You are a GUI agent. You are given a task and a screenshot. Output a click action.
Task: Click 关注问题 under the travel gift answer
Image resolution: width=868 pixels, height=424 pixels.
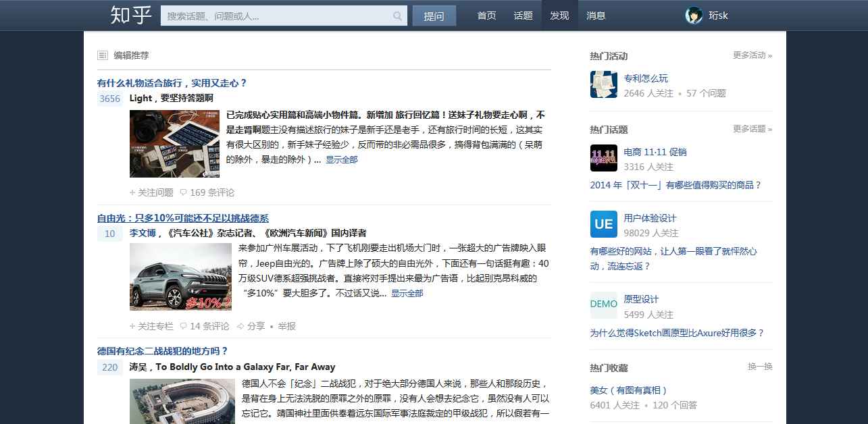coord(151,192)
